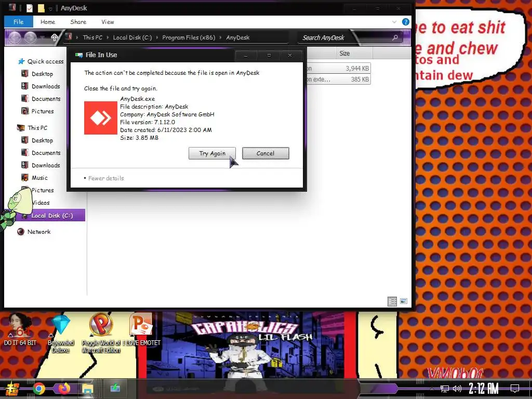The image size is (532, 399).
Task: Open Videos folder in navigation pane
Action: pos(41,203)
